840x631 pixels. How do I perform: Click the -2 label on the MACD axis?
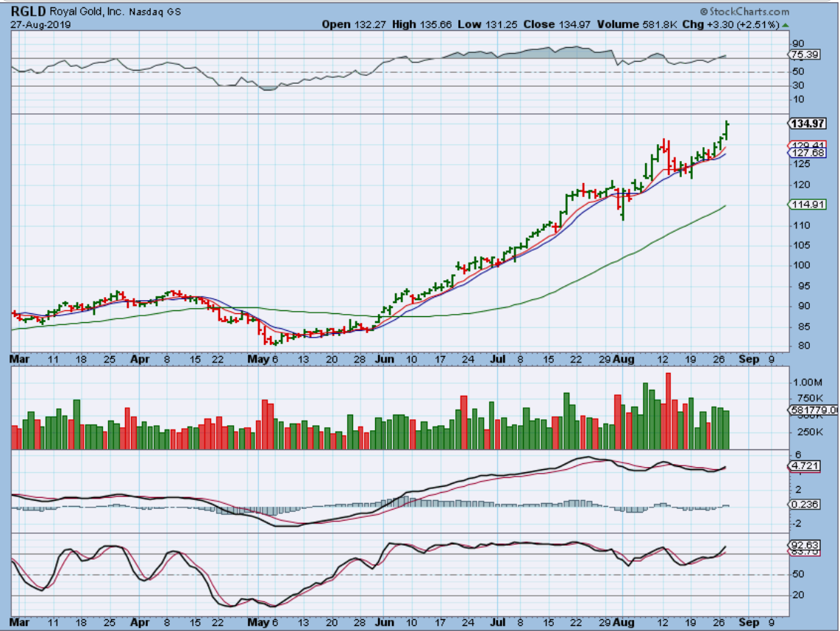(797, 524)
